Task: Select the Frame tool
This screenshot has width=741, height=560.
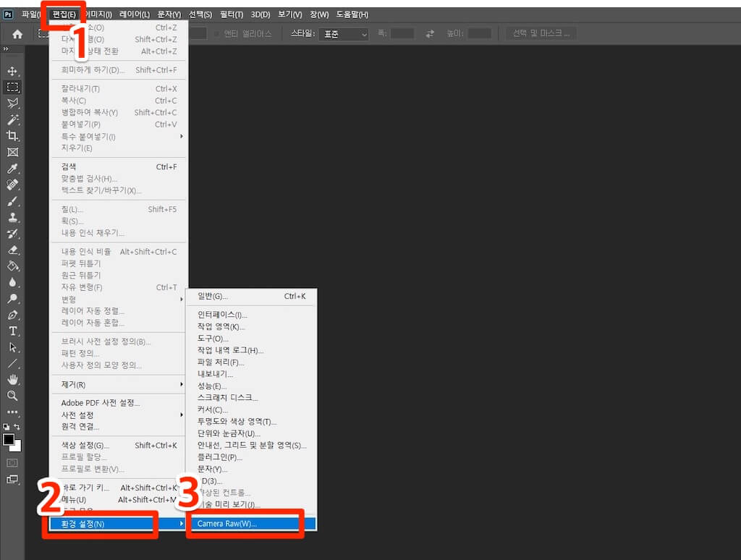Action: pyautogui.click(x=12, y=152)
